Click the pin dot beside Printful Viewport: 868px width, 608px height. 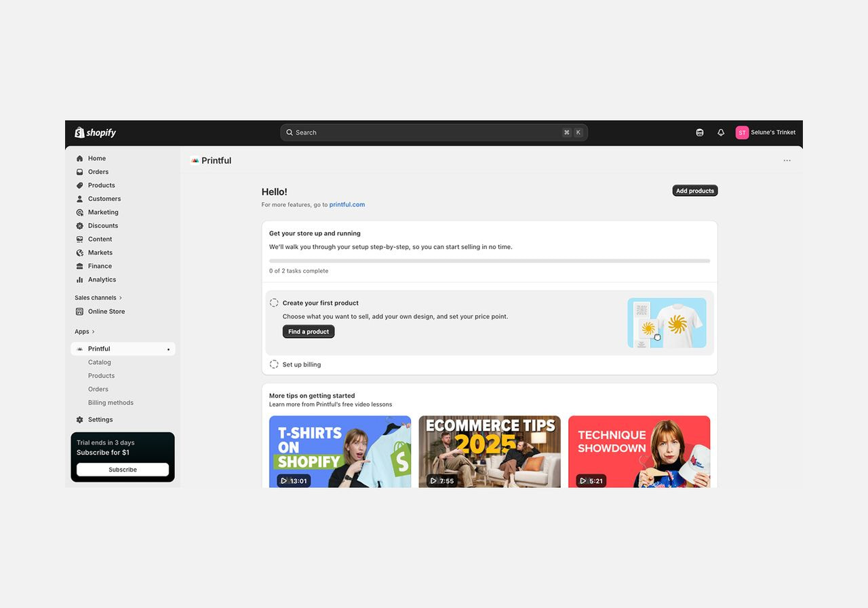tap(168, 349)
